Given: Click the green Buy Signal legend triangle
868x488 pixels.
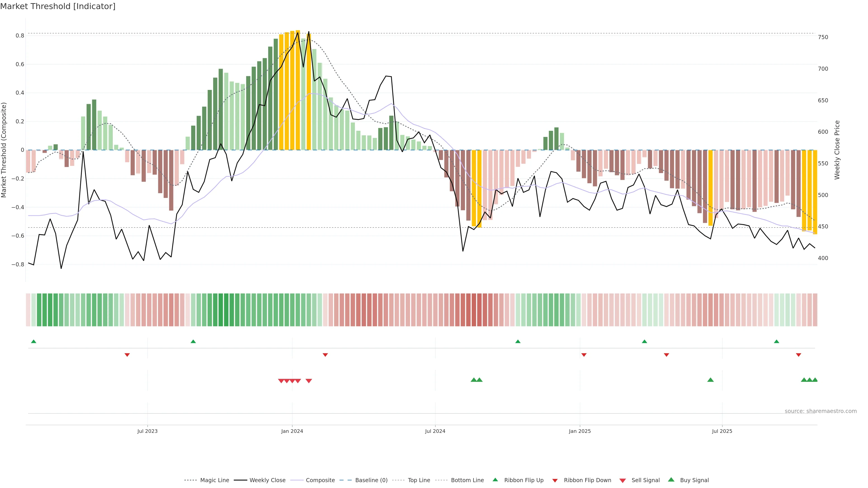Looking at the screenshot, I should (x=671, y=480).
